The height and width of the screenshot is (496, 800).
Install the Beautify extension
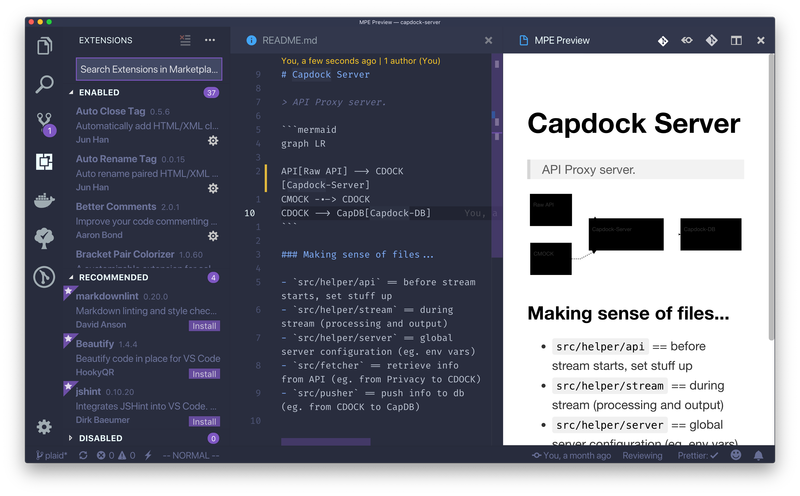pyautogui.click(x=204, y=374)
